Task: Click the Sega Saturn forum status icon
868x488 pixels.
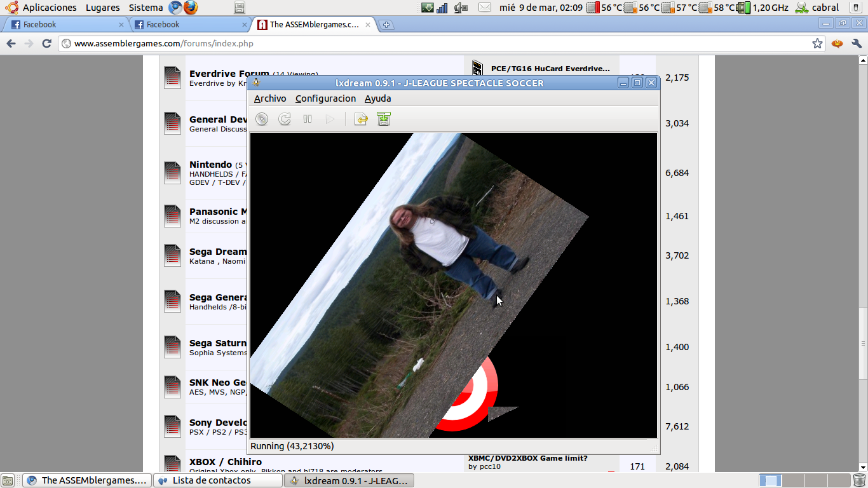Action: pos(172,347)
